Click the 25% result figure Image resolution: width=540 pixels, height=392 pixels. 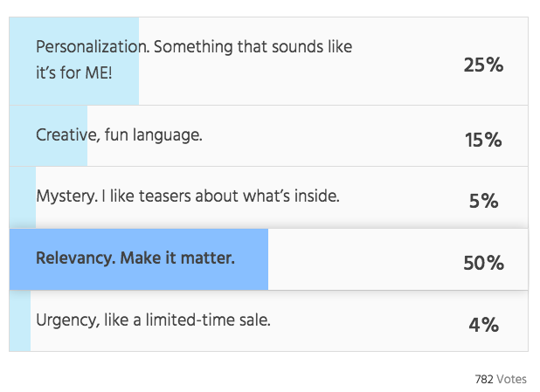pyautogui.click(x=483, y=65)
